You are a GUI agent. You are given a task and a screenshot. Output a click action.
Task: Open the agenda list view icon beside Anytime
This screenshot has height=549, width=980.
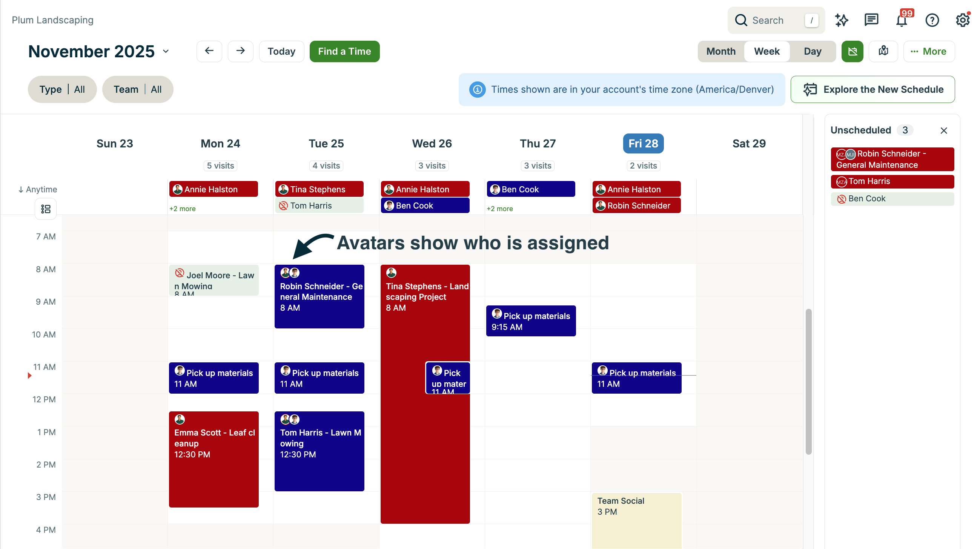[x=45, y=209]
